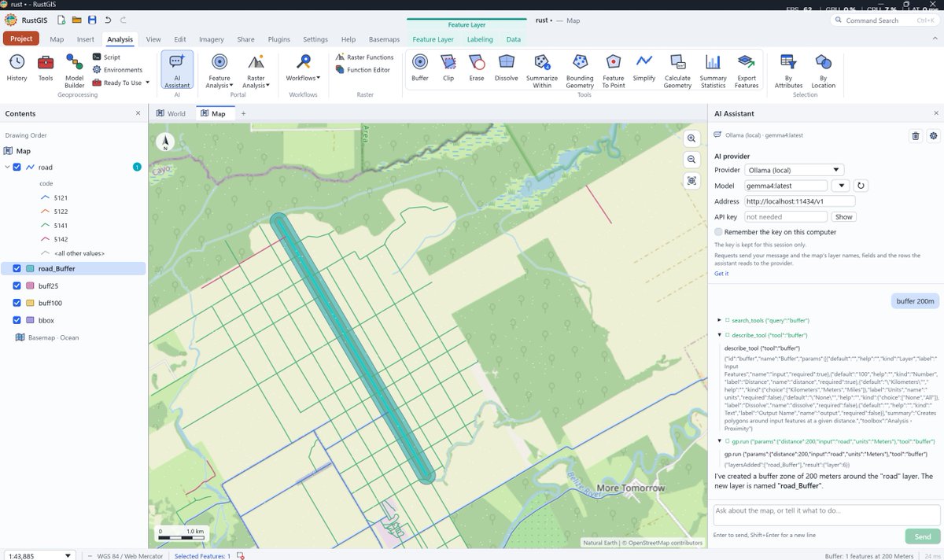
Task: Open Environments settings
Action: pos(117,70)
